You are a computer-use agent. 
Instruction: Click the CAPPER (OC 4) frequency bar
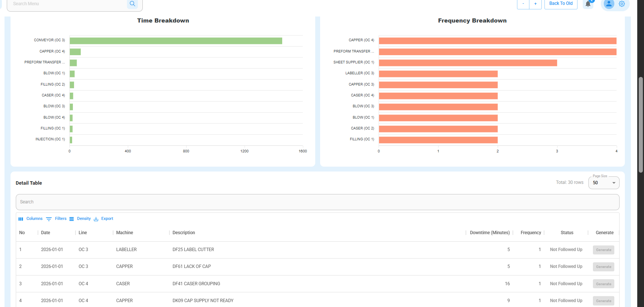(497, 41)
